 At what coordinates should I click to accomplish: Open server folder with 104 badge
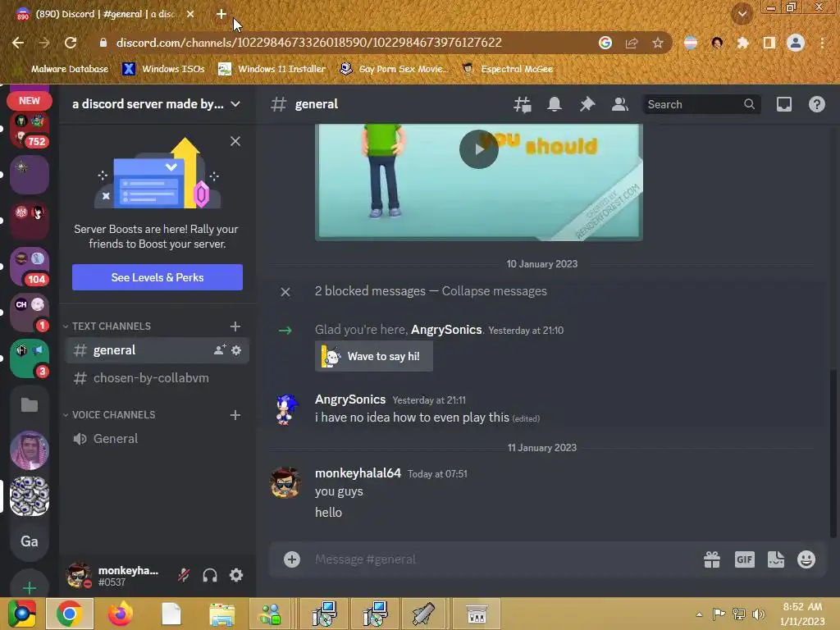pos(30,267)
